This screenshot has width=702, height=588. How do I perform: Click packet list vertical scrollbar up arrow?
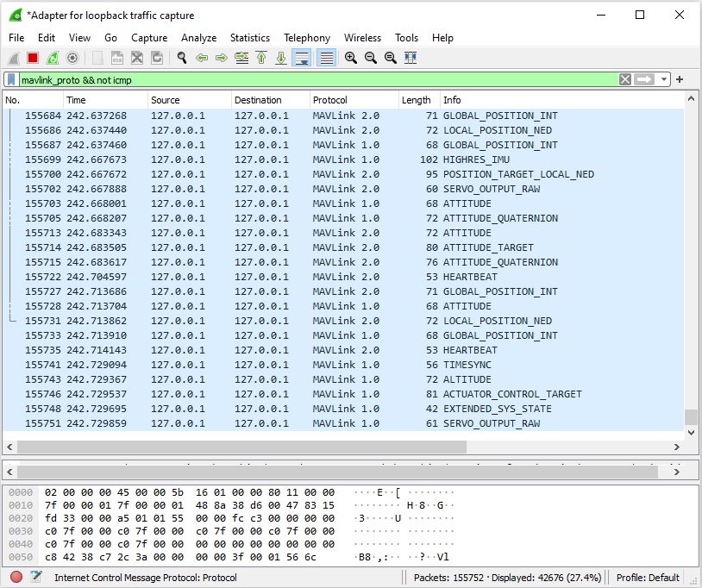point(691,98)
